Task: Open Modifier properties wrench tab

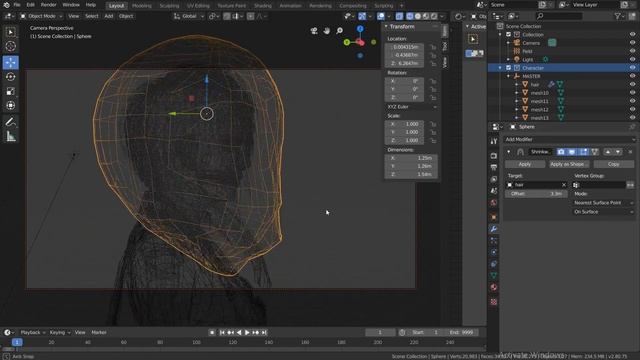Action: tap(493, 229)
